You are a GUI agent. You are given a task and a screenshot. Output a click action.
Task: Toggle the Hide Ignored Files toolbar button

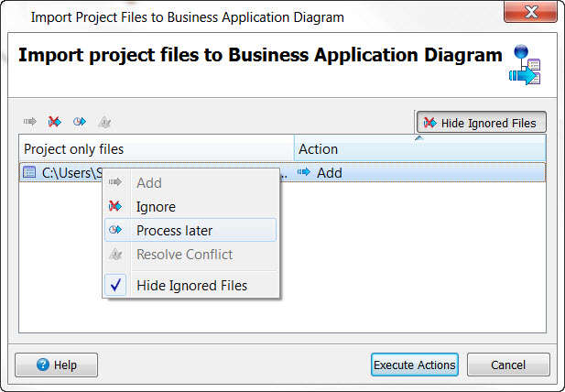click(x=482, y=123)
